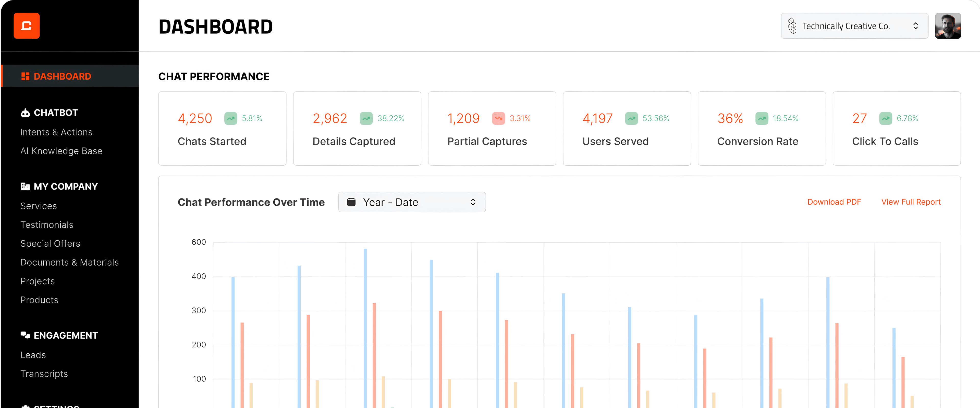
Task: Go to AI Knowledge Base page
Action: (61, 151)
